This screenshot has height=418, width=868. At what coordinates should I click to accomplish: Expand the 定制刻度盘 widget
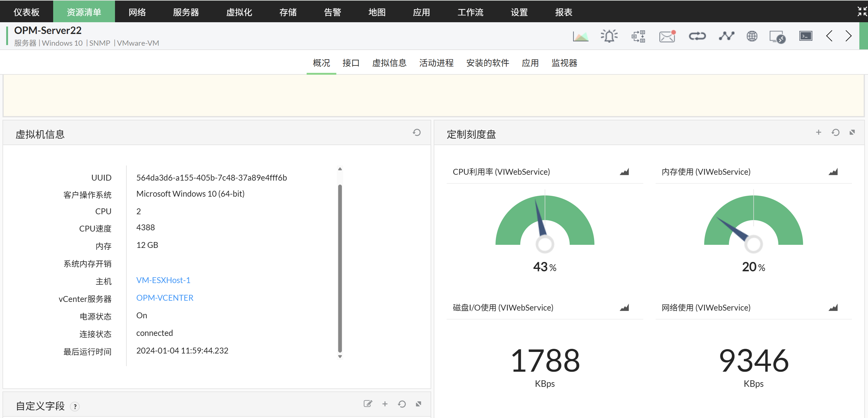point(852,133)
